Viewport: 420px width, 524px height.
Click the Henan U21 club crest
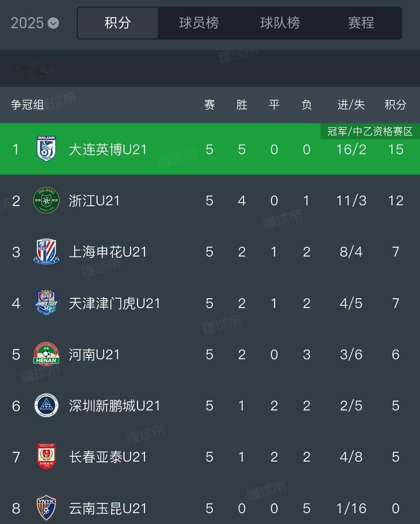[x=46, y=354]
